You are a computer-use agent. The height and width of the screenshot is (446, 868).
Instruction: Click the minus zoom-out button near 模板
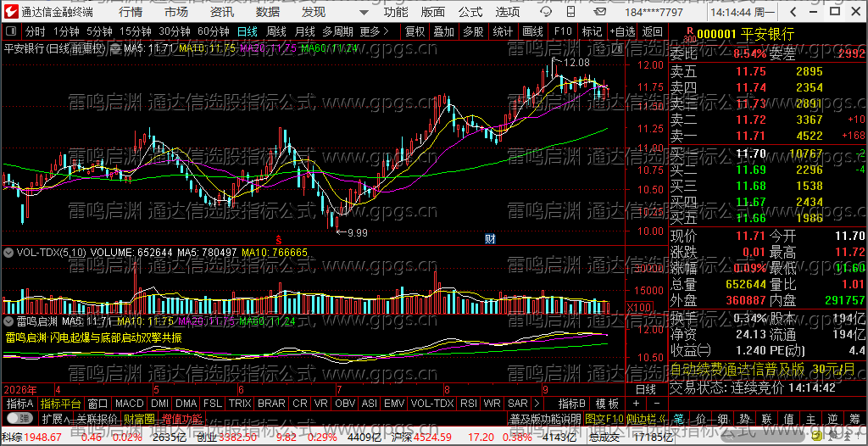657,403
